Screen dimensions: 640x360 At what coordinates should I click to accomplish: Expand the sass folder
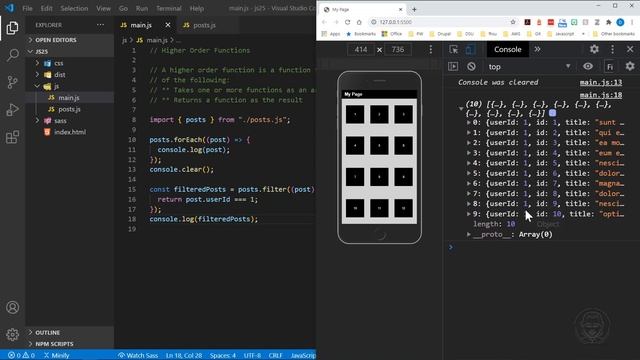60,121
